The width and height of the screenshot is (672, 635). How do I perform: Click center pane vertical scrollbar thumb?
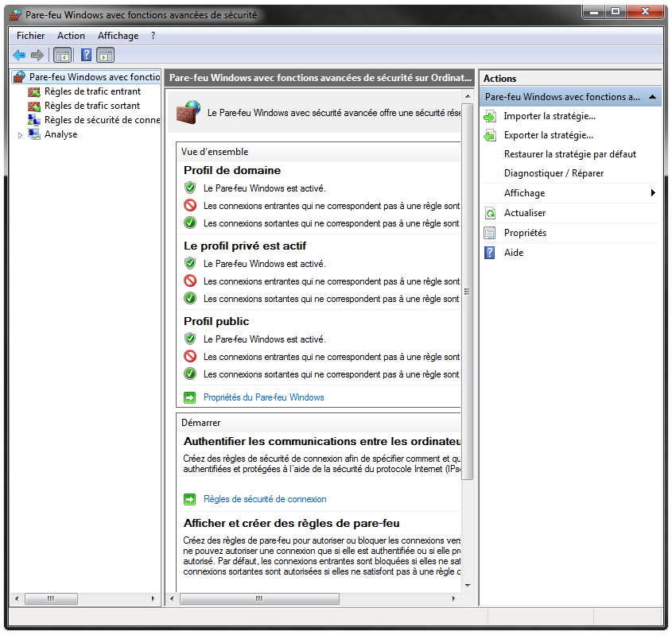467,292
